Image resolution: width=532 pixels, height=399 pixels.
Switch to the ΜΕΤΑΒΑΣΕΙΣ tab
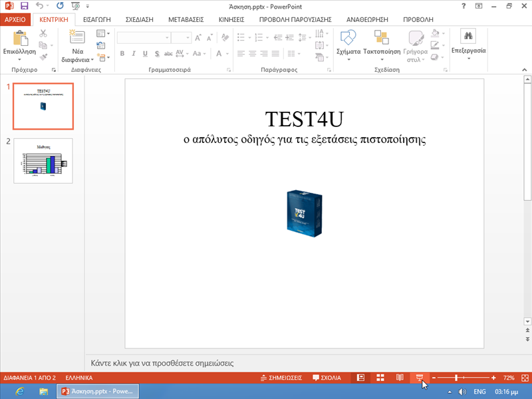(x=186, y=20)
